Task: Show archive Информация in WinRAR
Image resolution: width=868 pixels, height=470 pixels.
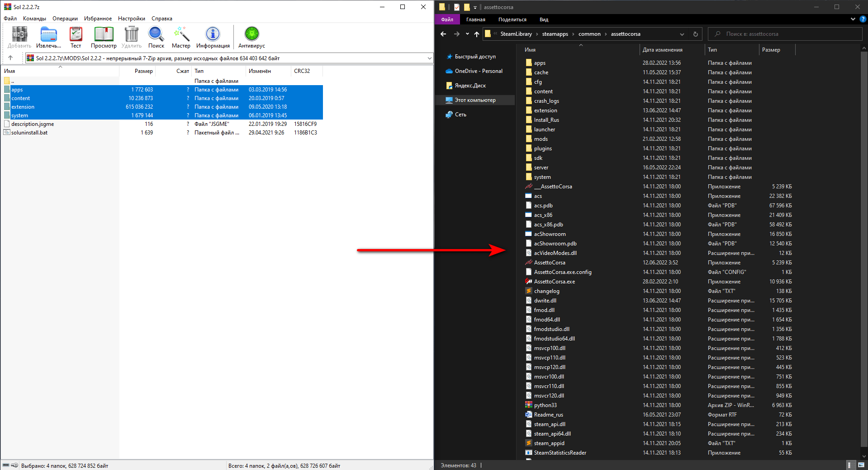Action: [x=213, y=37]
